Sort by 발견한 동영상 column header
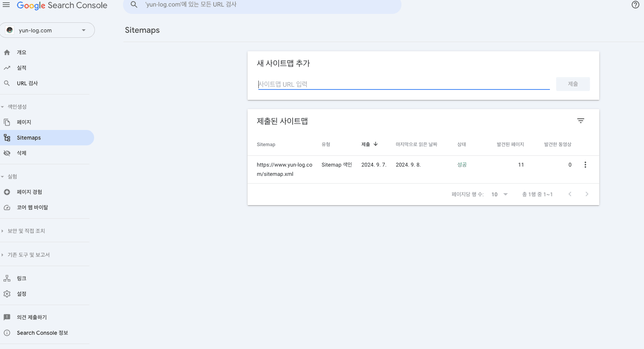This screenshot has height=349, width=644. (x=558, y=145)
